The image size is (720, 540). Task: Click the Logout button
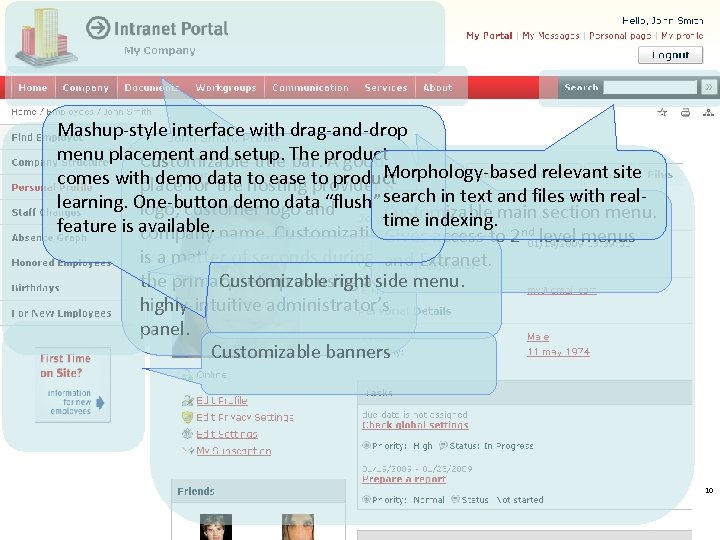click(670, 55)
